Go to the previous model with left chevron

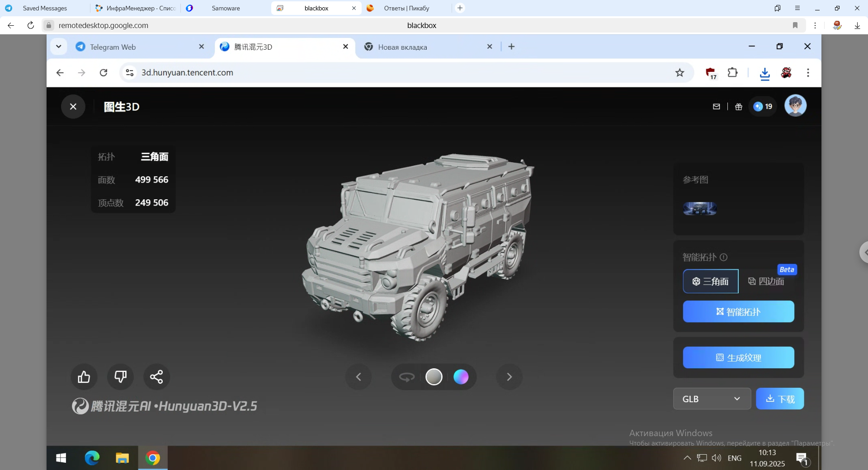(359, 377)
